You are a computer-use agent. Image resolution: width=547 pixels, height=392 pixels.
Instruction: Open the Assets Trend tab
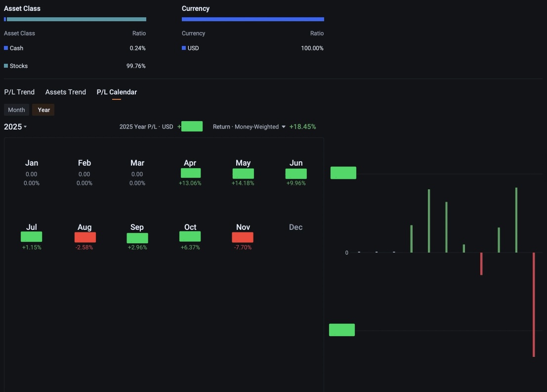point(66,92)
